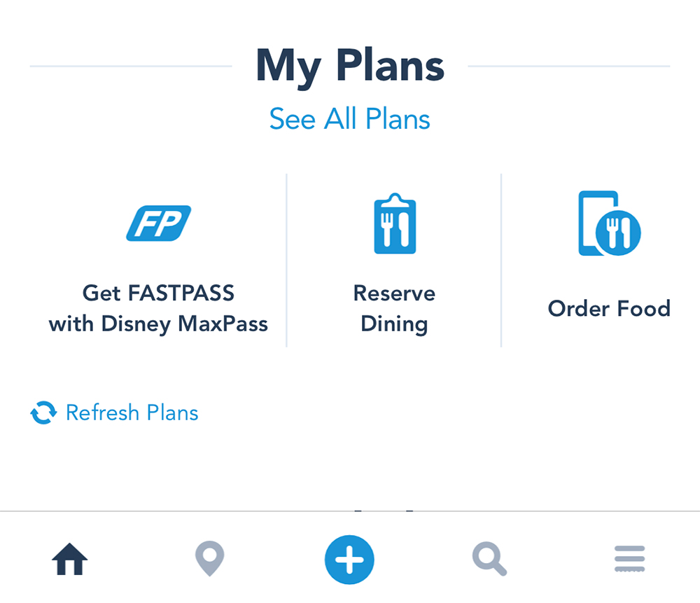Select the Reserve Dining clipboard icon

395,223
